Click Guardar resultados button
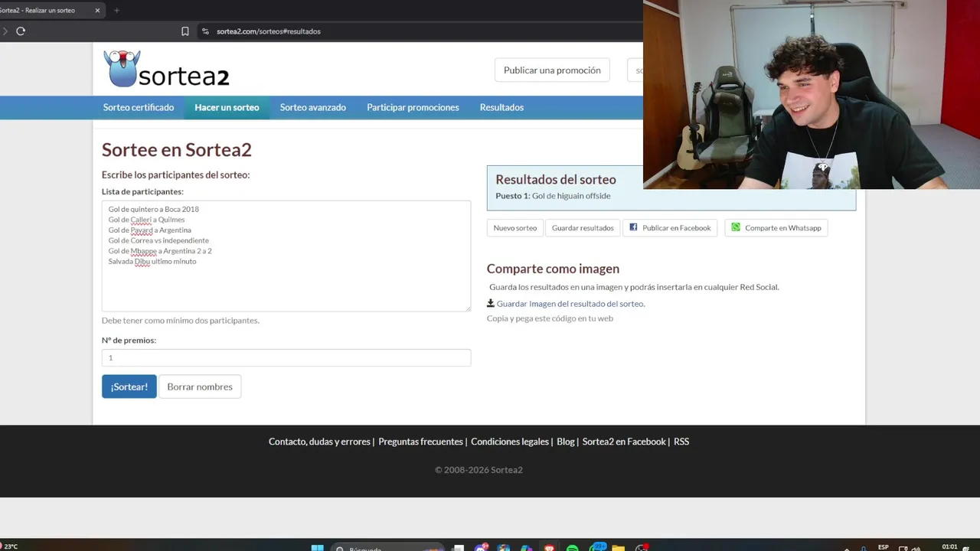This screenshot has width=980, height=551. tap(583, 228)
